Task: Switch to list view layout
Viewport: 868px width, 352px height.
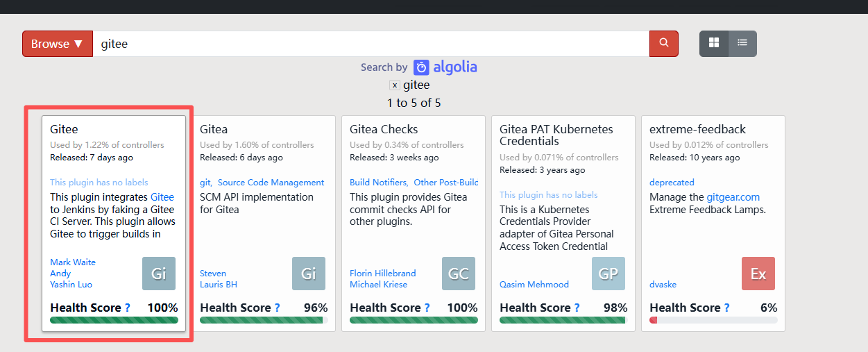Action: (742, 44)
